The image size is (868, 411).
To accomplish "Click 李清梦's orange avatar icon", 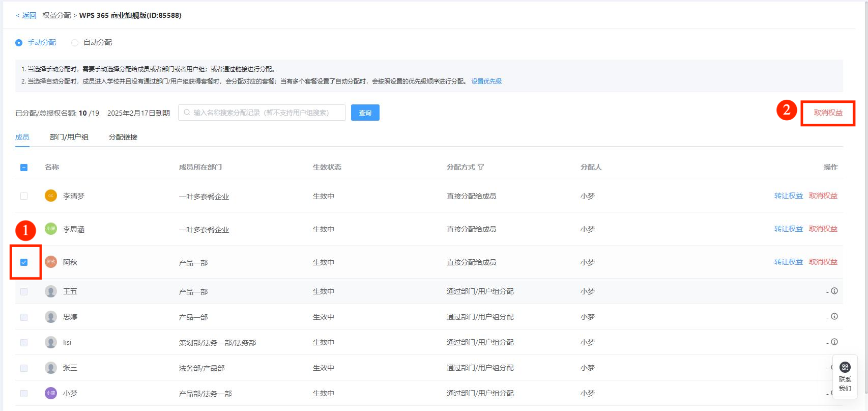I will [51, 196].
